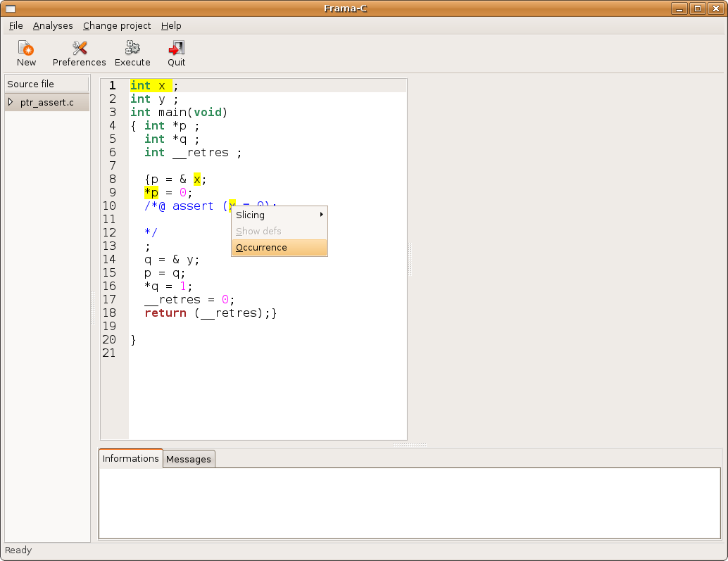The image size is (728, 561).
Task: Click the return statement on line 18
Action: click(165, 313)
